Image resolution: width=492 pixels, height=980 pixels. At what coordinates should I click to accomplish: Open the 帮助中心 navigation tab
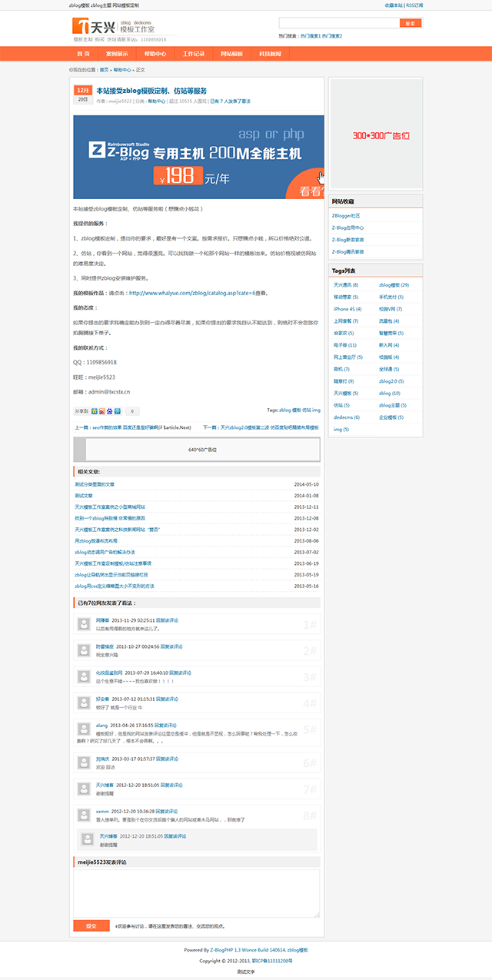(155, 54)
